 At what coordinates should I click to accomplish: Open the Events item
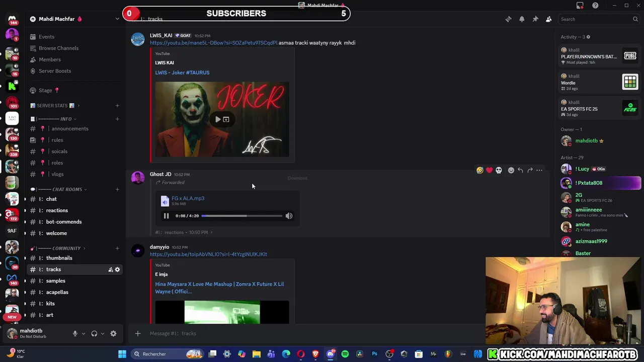(46, 37)
